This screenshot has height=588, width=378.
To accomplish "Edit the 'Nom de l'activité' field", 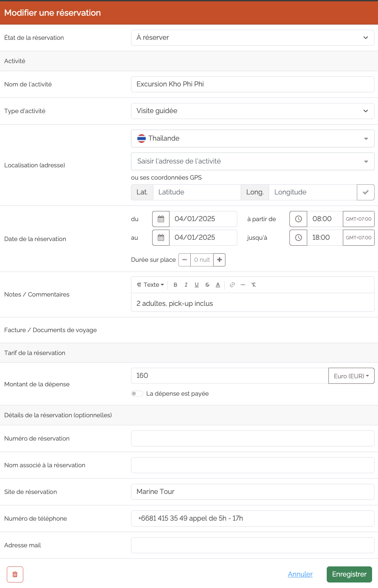I will [x=253, y=84].
